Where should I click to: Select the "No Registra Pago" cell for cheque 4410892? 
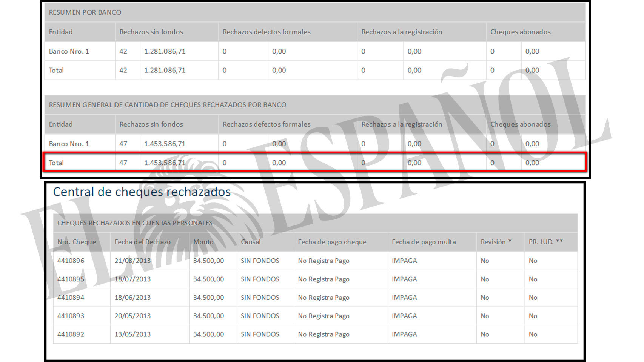tap(324, 334)
